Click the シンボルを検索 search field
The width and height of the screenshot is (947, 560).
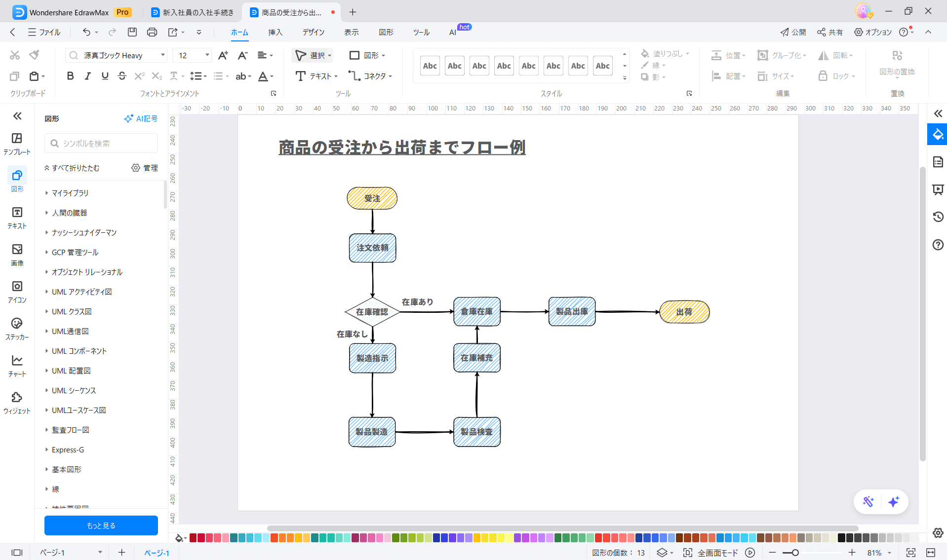click(x=101, y=143)
